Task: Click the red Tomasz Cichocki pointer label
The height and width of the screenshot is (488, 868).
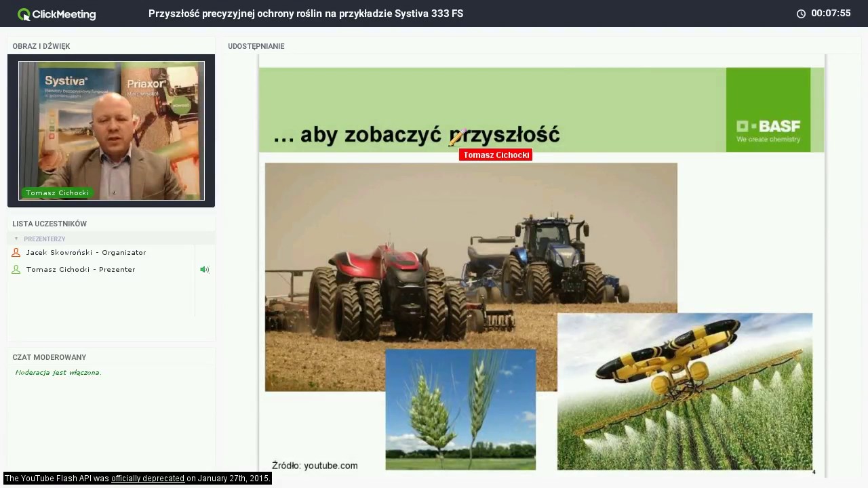Action: tap(496, 155)
